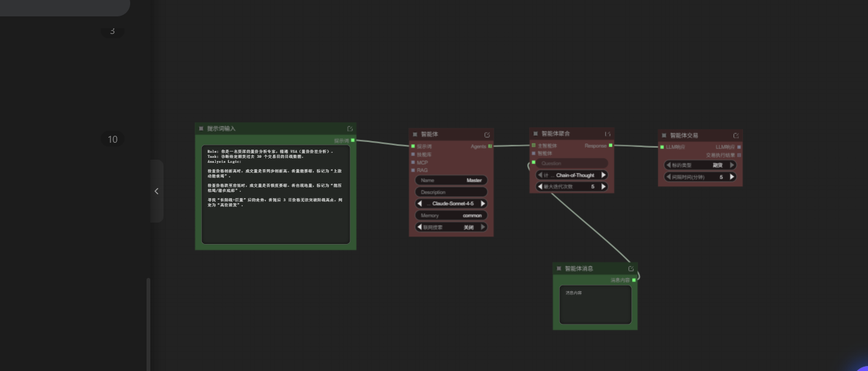Open edit icon on 智能体 node header
This screenshot has width=868, height=371.
pos(487,135)
